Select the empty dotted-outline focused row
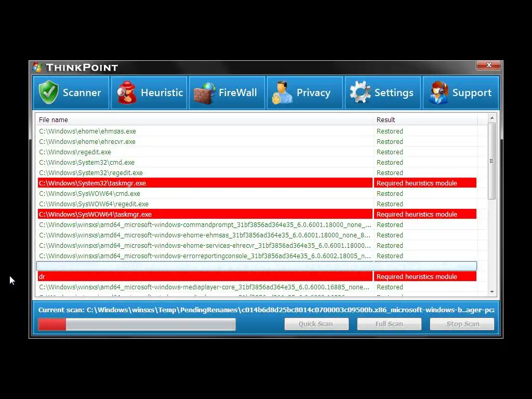This screenshot has height=399, width=532. click(x=257, y=266)
